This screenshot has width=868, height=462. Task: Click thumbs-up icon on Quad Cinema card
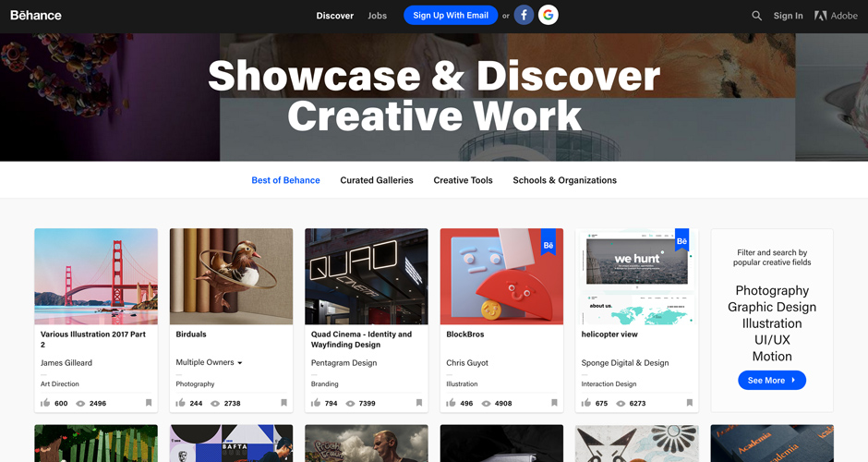point(316,403)
